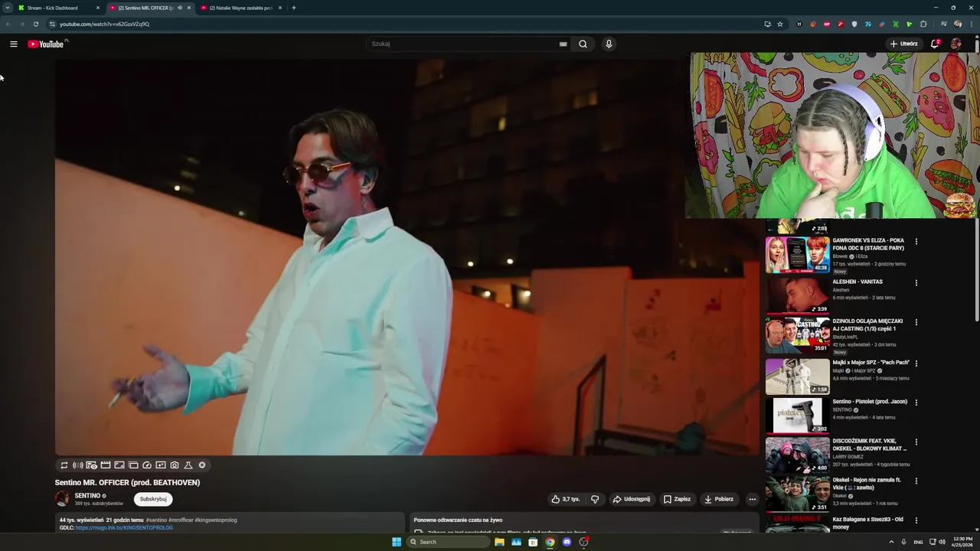This screenshot has height=551, width=980.
Task: Go to YouTube home via logo
Action: [46, 44]
